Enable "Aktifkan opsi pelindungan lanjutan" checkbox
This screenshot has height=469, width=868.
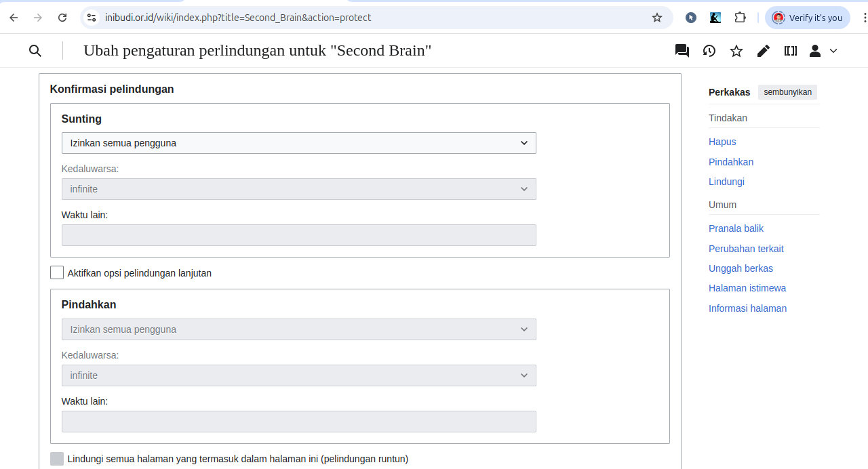57,273
